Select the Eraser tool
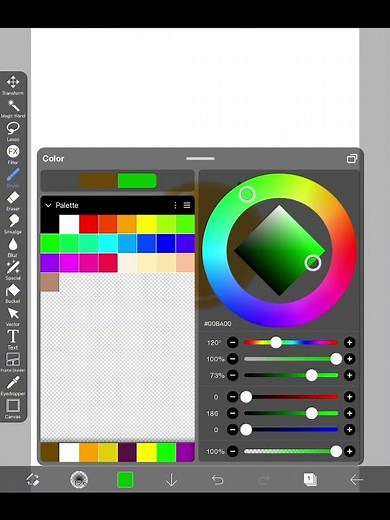This screenshot has width=390, height=520. point(13,201)
